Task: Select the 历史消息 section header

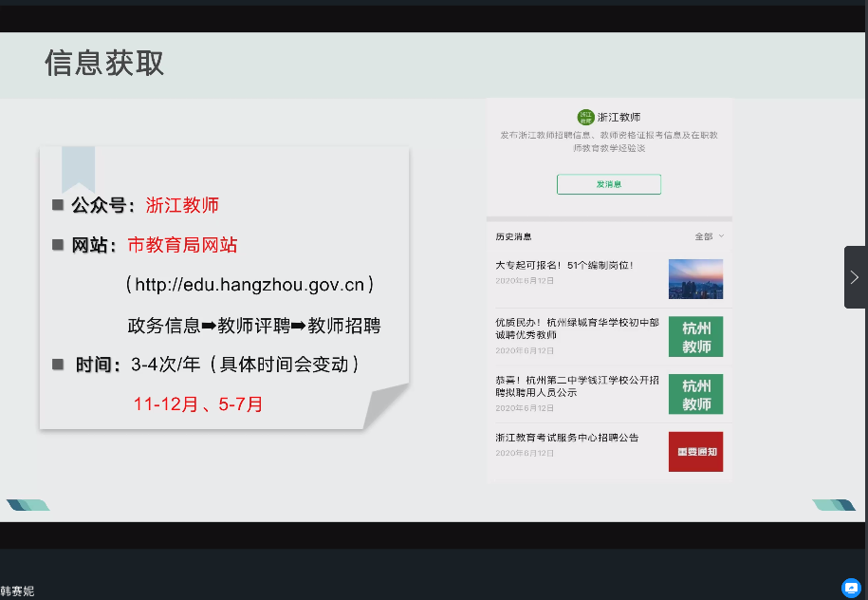Action: (x=513, y=236)
